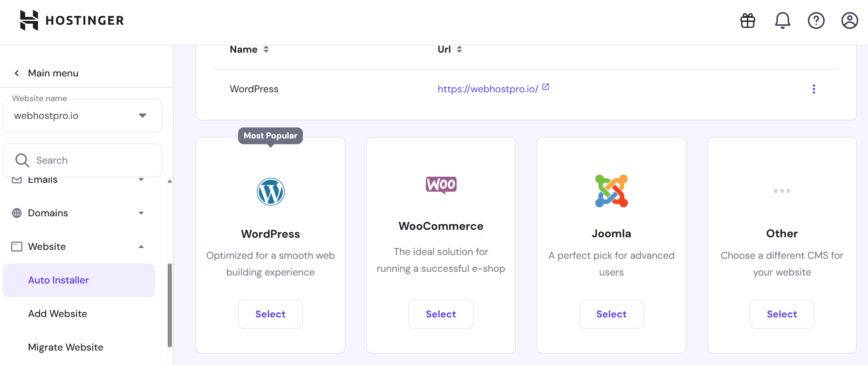
Task: Open Add Website in sidebar
Action: click(58, 314)
